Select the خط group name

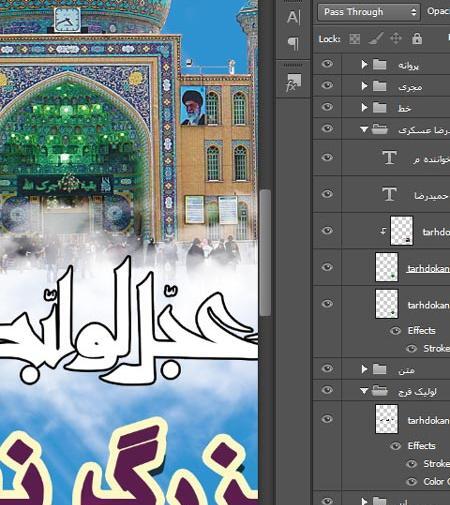pyautogui.click(x=405, y=108)
